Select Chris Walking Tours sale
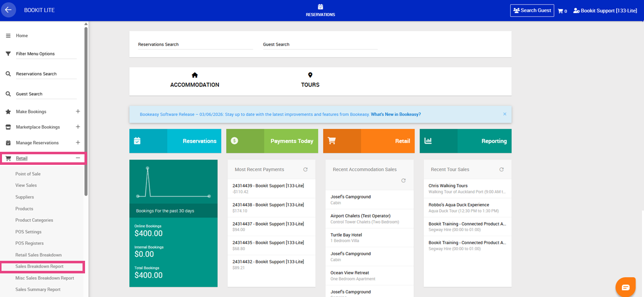 coord(468,188)
